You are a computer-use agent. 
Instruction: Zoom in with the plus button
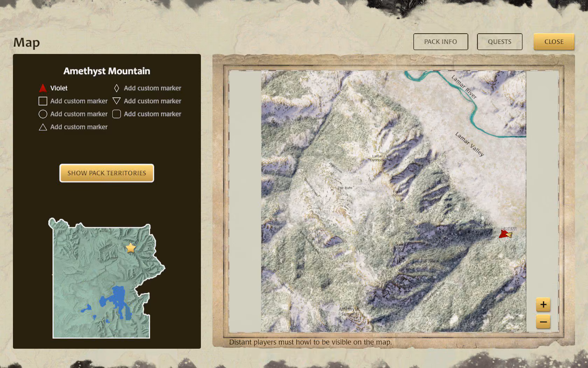[543, 305]
